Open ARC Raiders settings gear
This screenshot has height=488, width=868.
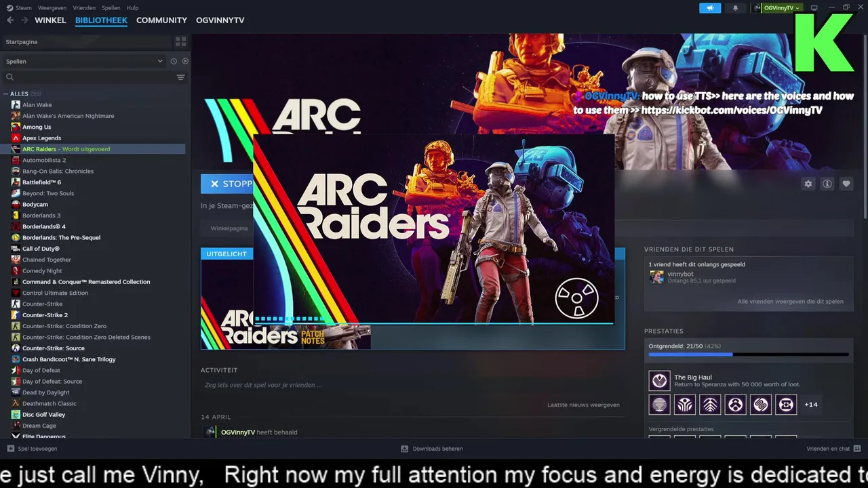(x=808, y=184)
